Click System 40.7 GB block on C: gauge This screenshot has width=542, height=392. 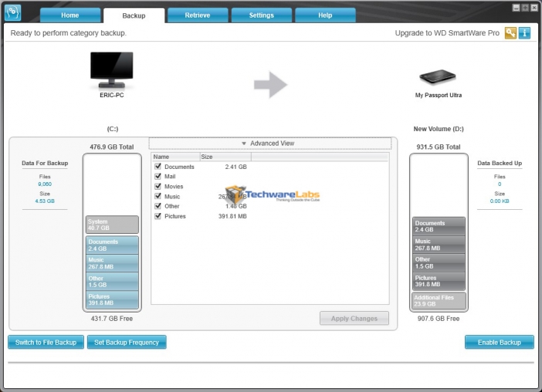[x=112, y=225]
